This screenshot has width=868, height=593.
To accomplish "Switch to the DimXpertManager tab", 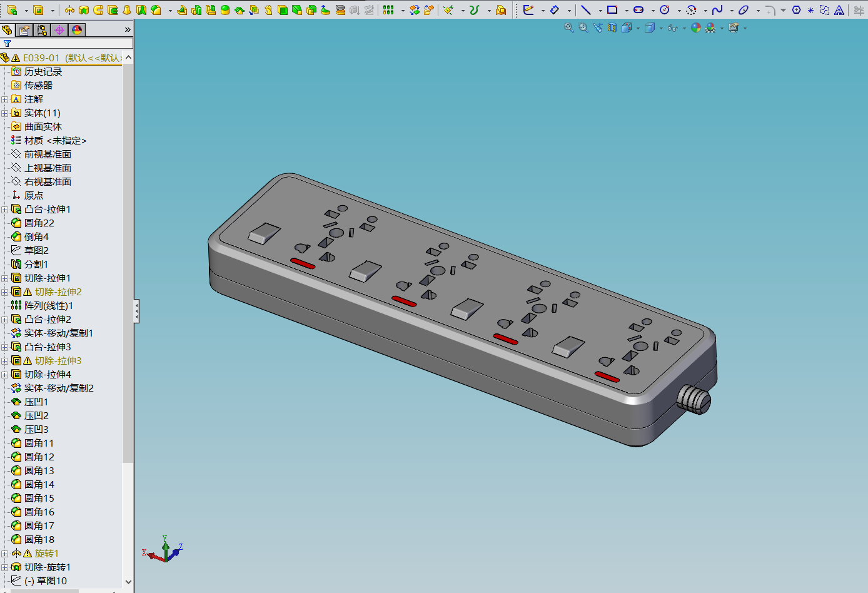I will [x=59, y=29].
